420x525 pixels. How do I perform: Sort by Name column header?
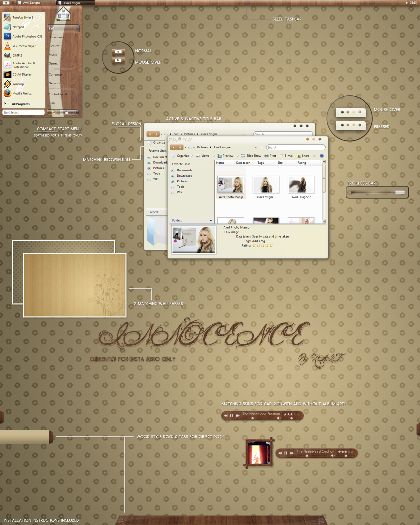click(x=225, y=163)
